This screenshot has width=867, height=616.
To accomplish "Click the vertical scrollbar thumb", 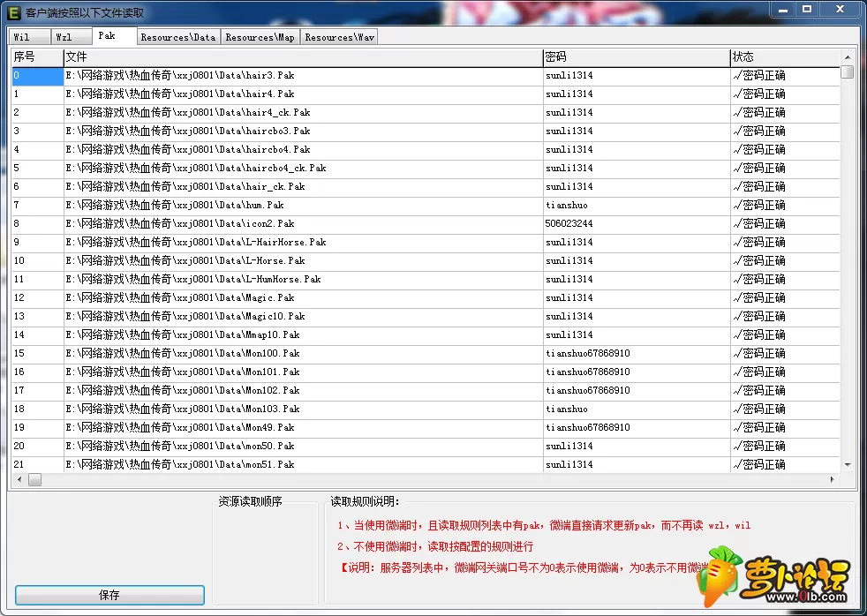I will (847, 71).
